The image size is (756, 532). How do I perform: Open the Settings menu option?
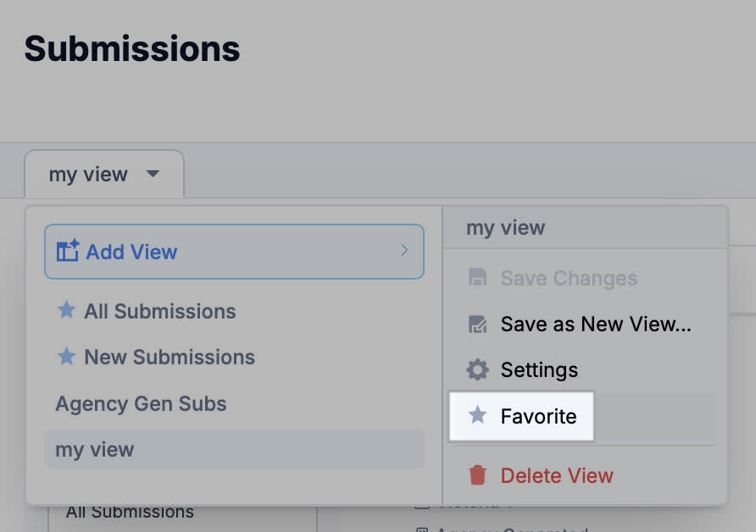pos(539,370)
